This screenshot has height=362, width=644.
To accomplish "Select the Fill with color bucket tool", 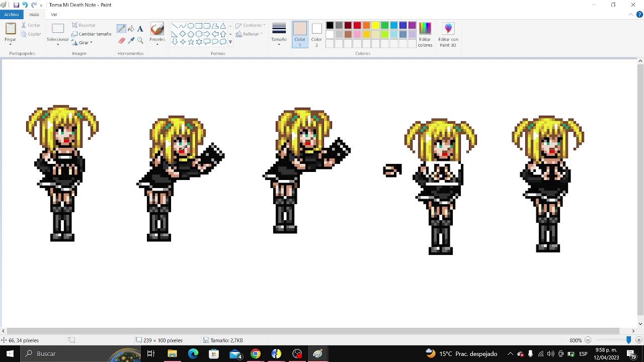I will pyautogui.click(x=131, y=29).
